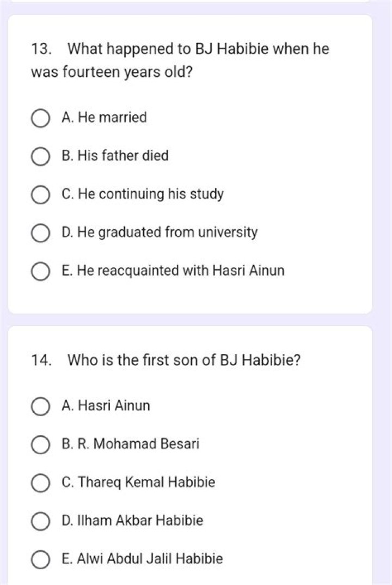Viewport: 392px width, 585px height.
Task: Click the 'D. He graduated from university' label
Action: coord(160,233)
